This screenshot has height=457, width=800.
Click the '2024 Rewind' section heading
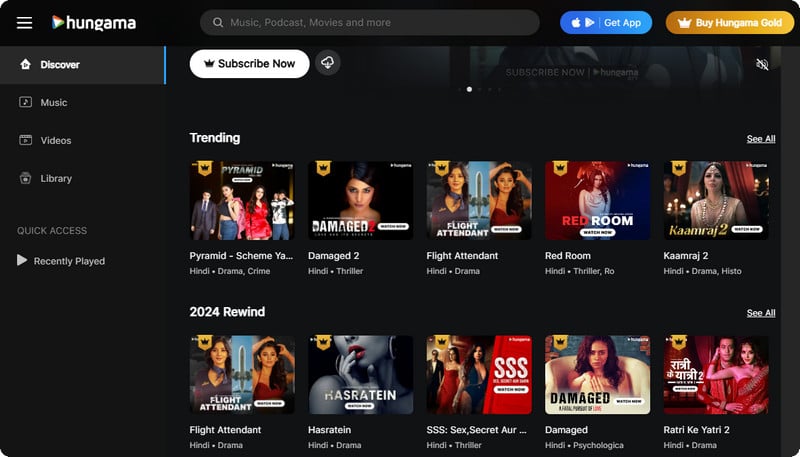pyautogui.click(x=227, y=312)
